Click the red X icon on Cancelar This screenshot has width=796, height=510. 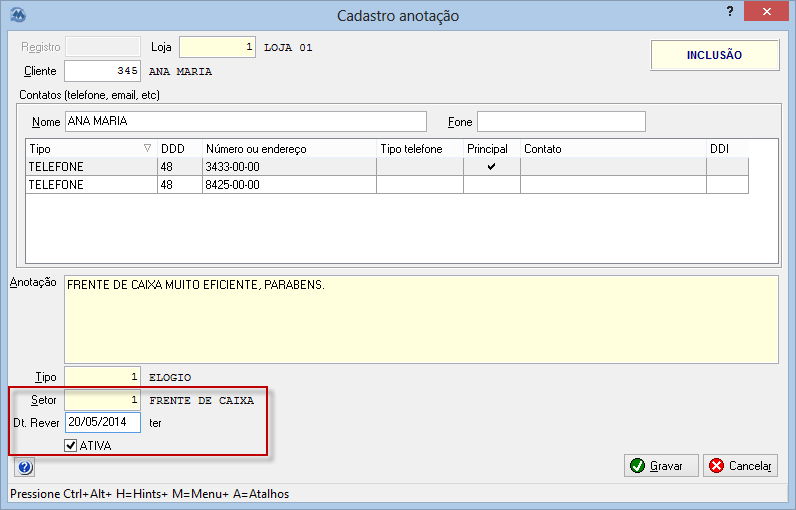click(716, 465)
